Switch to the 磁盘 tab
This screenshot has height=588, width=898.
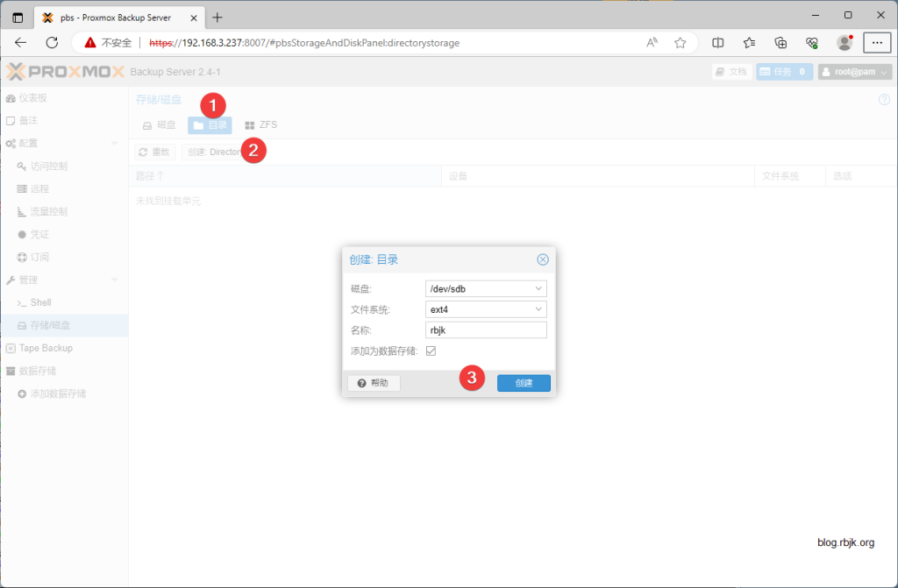(x=160, y=125)
